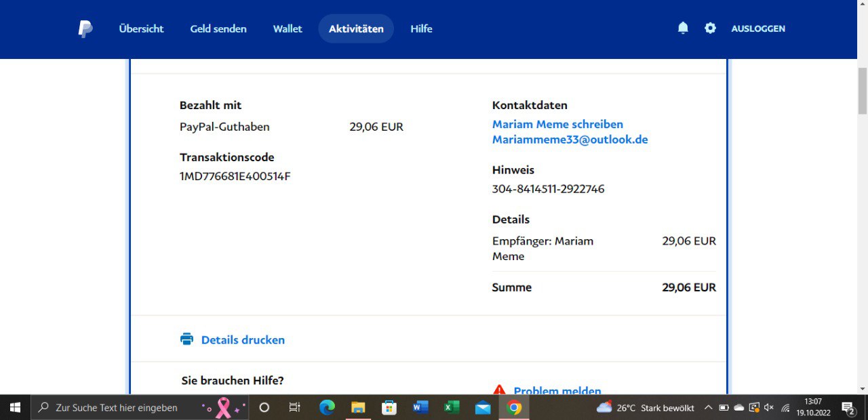868x420 pixels.
Task: Open Word from the taskbar
Action: pyautogui.click(x=420, y=408)
